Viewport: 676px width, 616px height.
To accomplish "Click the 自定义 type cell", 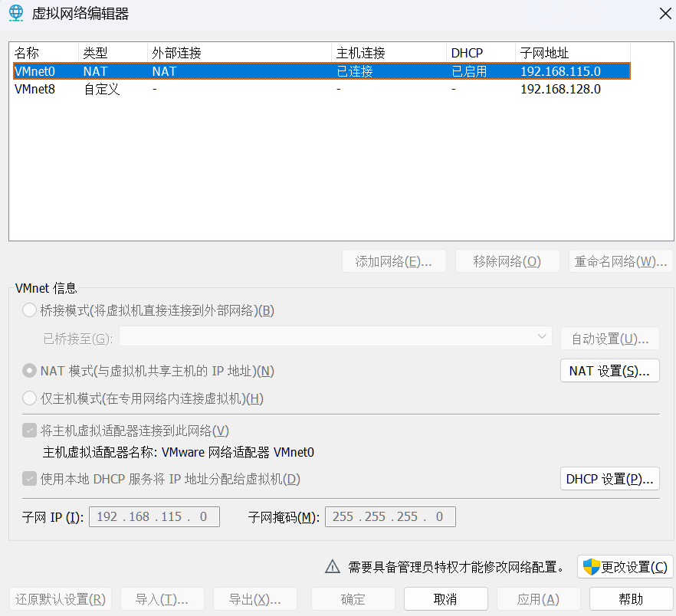I will click(102, 89).
